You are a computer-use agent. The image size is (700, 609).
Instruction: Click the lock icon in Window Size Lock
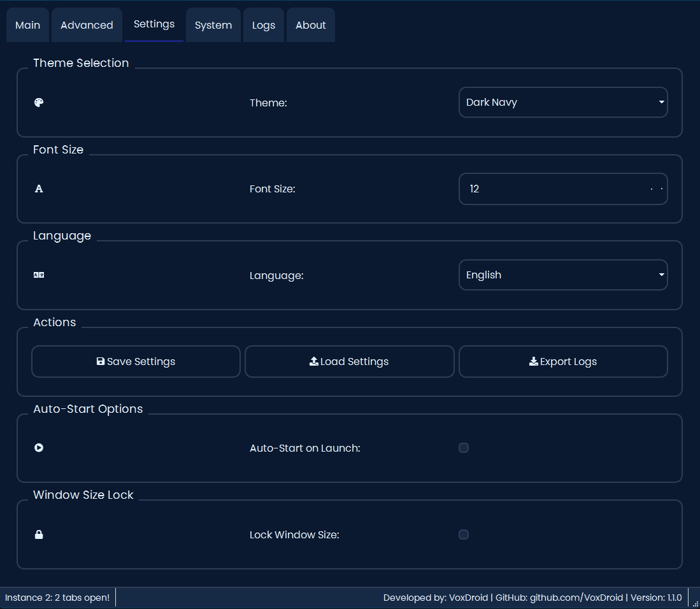click(x=39, y=534)
